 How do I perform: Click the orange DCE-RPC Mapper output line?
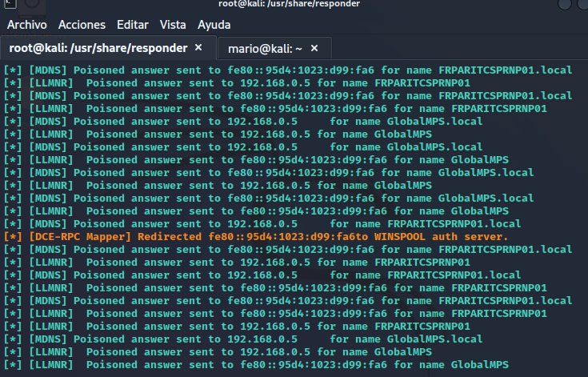coord(256,237)
